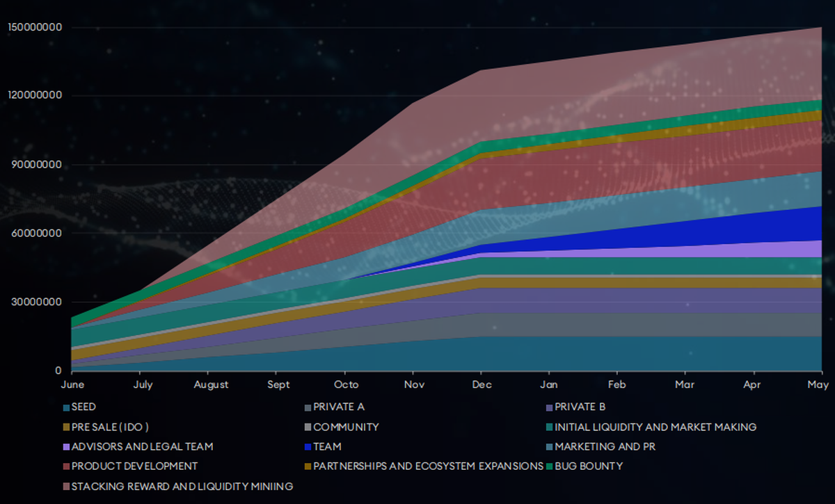Click the SEED legend color swatch

point(66,407)
